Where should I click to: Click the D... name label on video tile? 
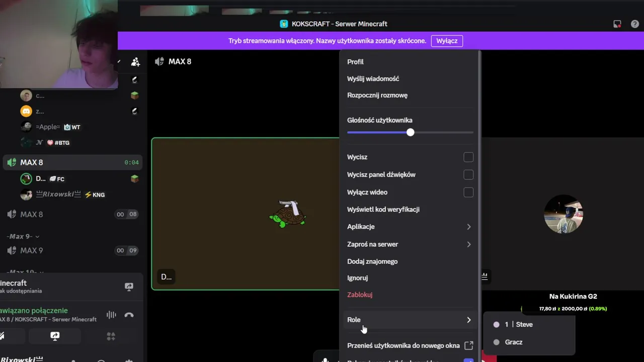[167, 277]
